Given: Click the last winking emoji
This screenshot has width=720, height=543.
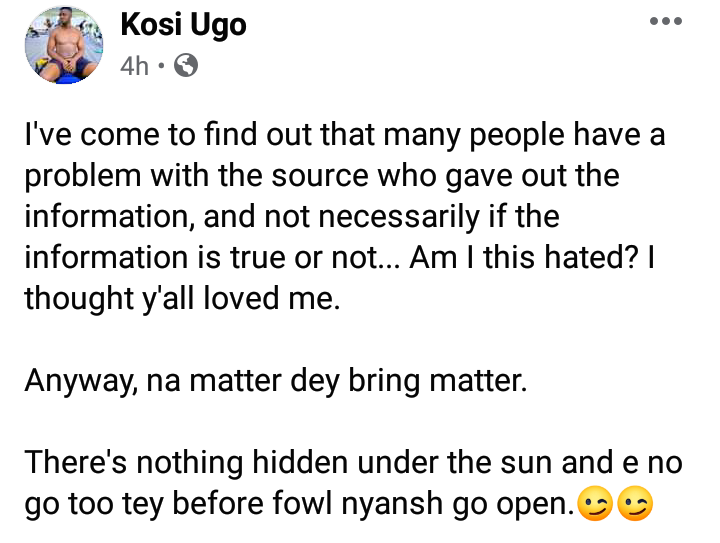Looking at the screenshot, I should [x=635, y=504].
